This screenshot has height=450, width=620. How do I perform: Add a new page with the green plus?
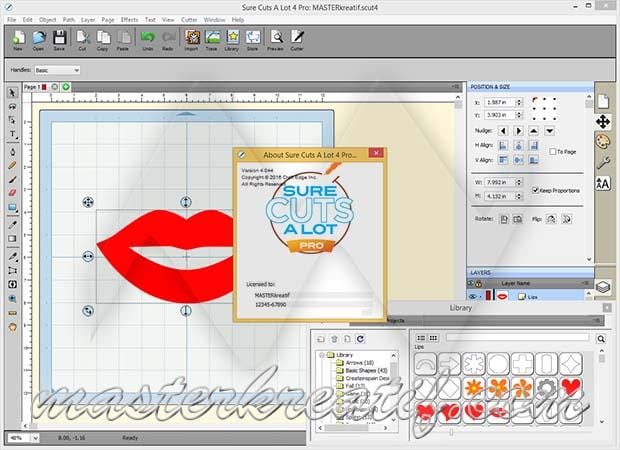[66, 87]
